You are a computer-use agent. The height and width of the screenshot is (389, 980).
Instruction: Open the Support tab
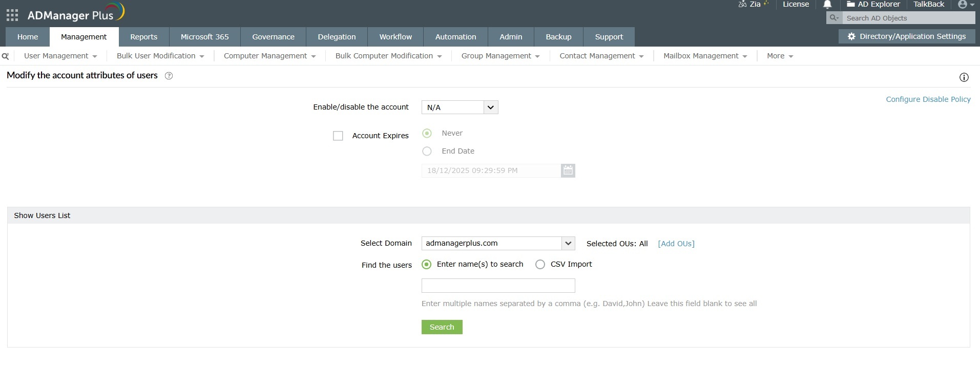[609, 37]
